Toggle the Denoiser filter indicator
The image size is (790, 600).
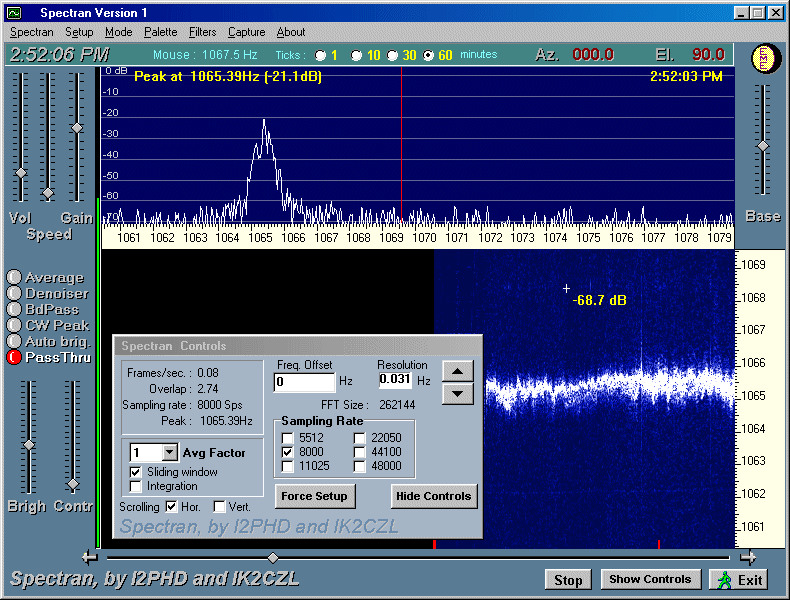click(x=14, y=293)
